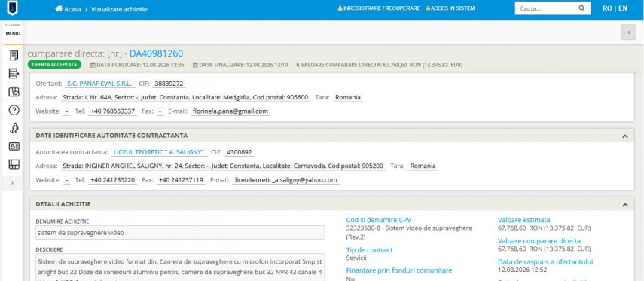Image resolution: width=644 pixels, height=281 pixels.
Task: Click the DATA PUBLICARE date text
Action: click(137, 65)
